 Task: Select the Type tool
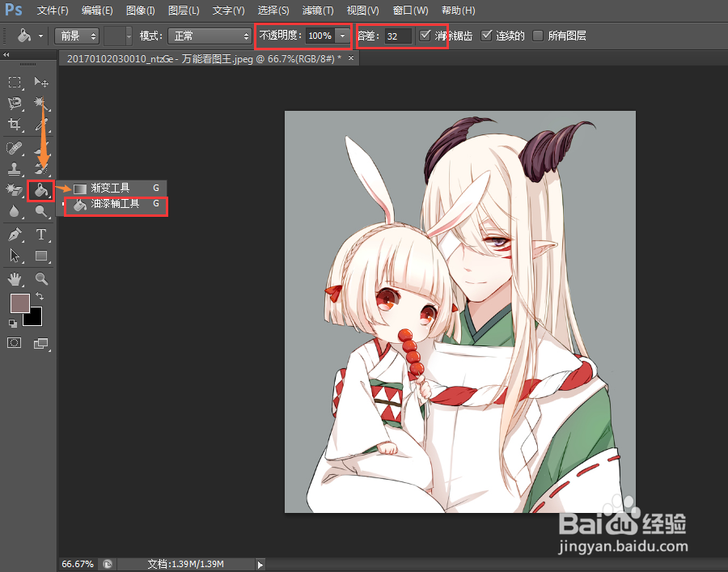click(x=41, y=235)
